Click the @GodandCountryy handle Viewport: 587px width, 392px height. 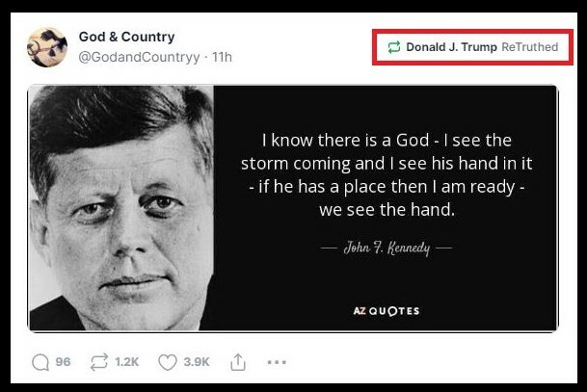click(139, 57)
